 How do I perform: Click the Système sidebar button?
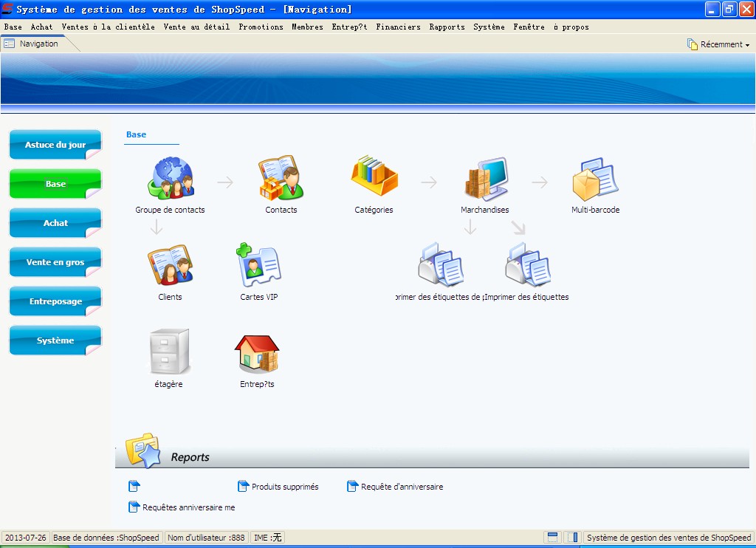tap(55, 340)
